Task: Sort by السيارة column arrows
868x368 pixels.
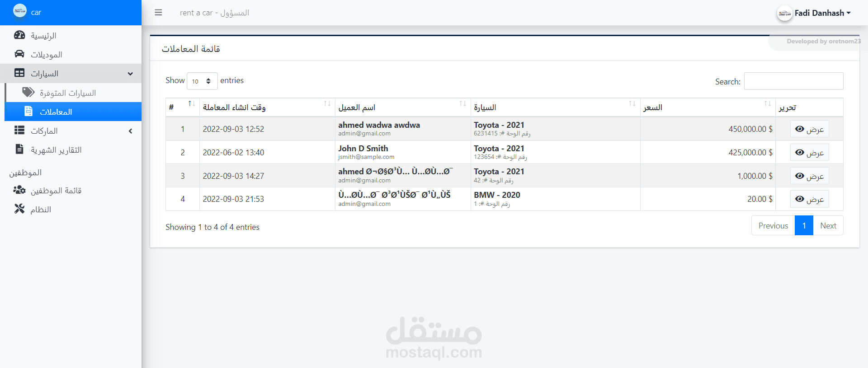Action: pyautogui.click(x=632, y=104)
